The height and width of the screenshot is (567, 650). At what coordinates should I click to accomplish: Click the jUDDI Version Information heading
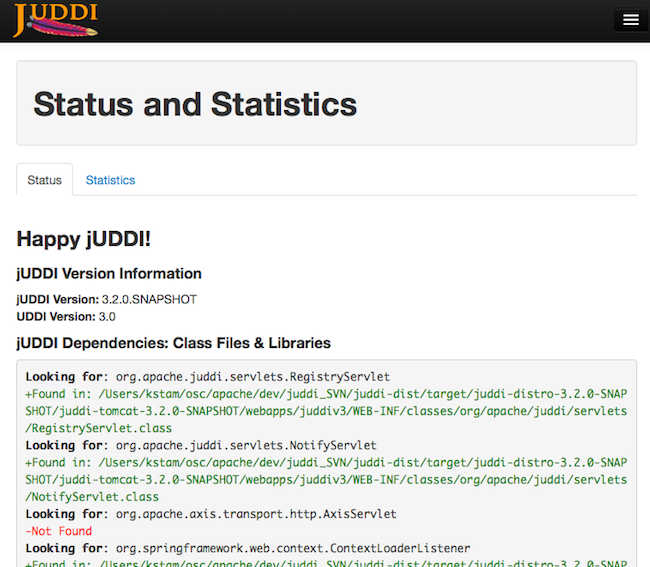(109, 273)
